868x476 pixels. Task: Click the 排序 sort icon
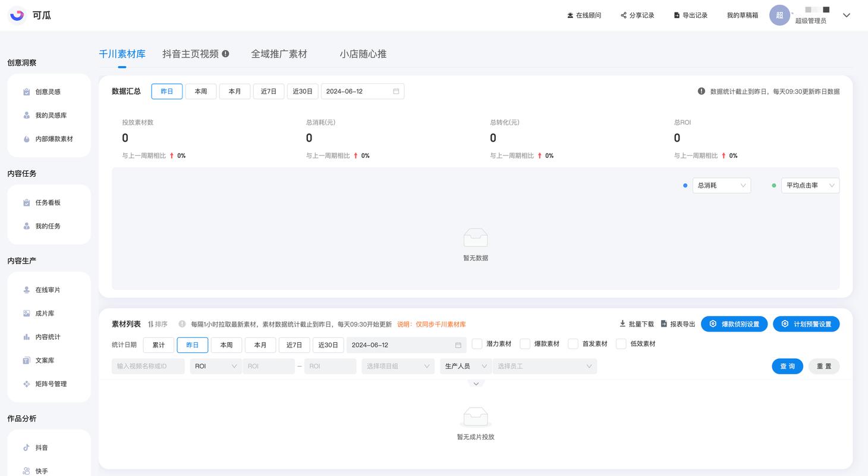[x=150, y=324]
